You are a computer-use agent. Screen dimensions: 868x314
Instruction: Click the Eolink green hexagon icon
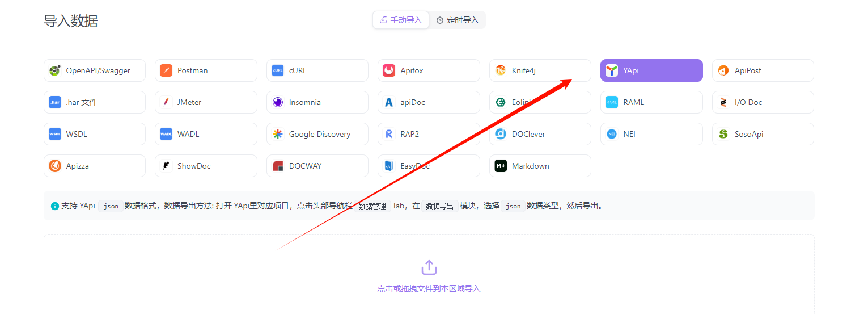coord(501,102)
